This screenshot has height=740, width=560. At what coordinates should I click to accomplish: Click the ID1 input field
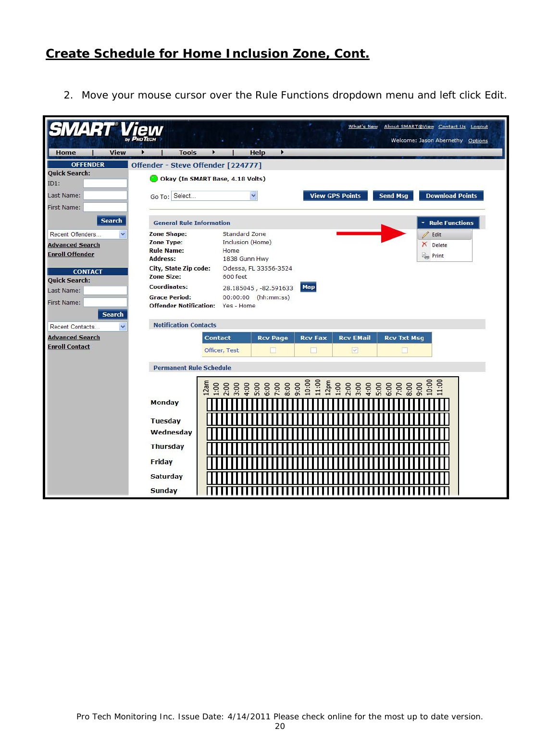pos(105,184)
